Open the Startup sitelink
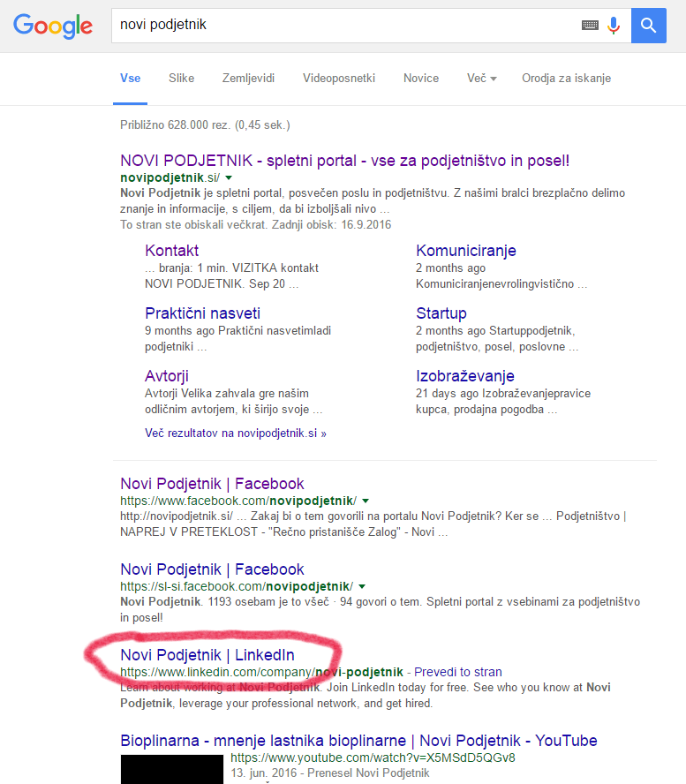Image resolution: width=686 pixels, height=784 pixels. coord(441,313)
